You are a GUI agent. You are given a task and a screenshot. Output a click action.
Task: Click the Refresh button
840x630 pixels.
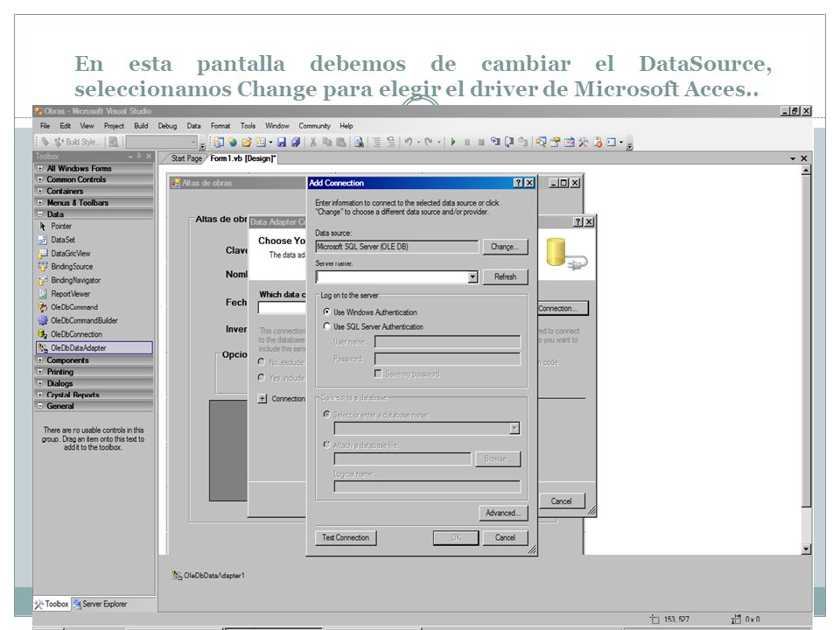pyautogui.click(x=505, y=276)
